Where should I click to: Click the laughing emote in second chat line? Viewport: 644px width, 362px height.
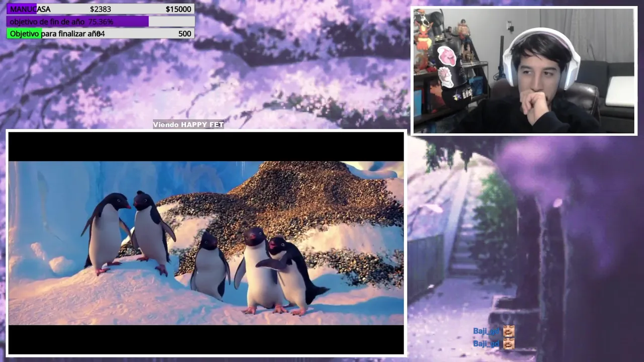click(509, 343)
